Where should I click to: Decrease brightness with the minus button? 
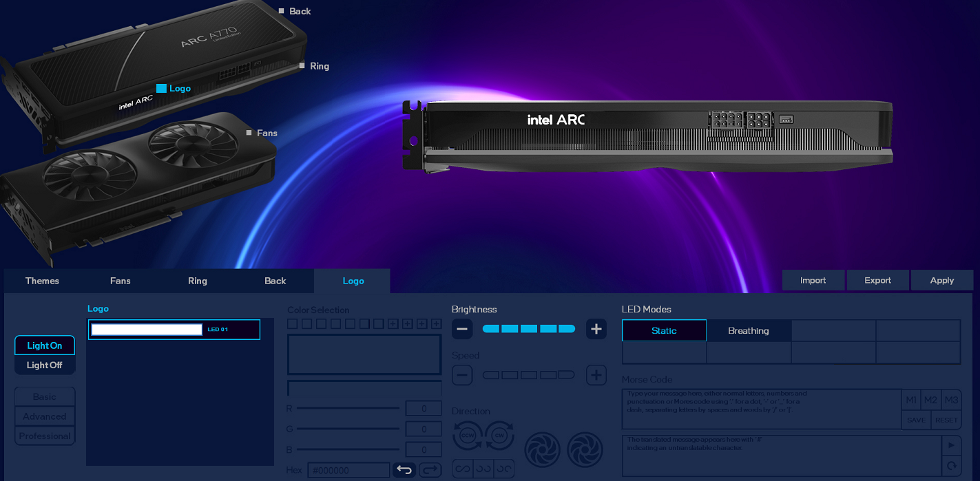point(462,329)
